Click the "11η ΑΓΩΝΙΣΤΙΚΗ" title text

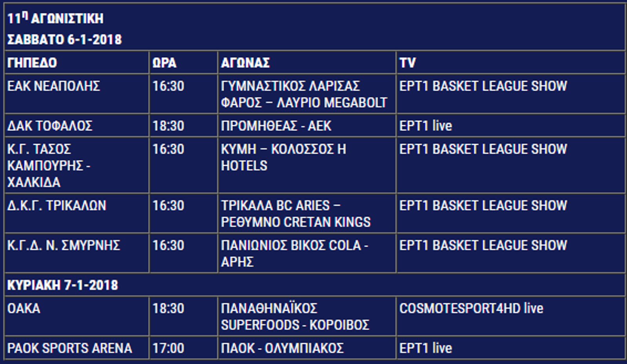(x=55, y=18)
